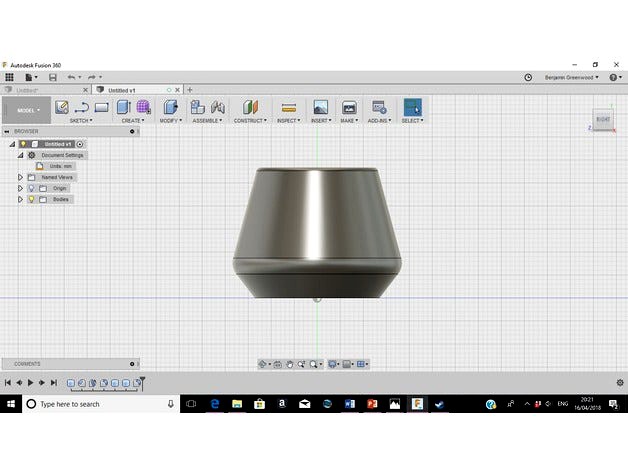Viewport: 628px width, 472px height.
Task: Open the CONSTRUCT menu
Action: (x=249, y=120)
